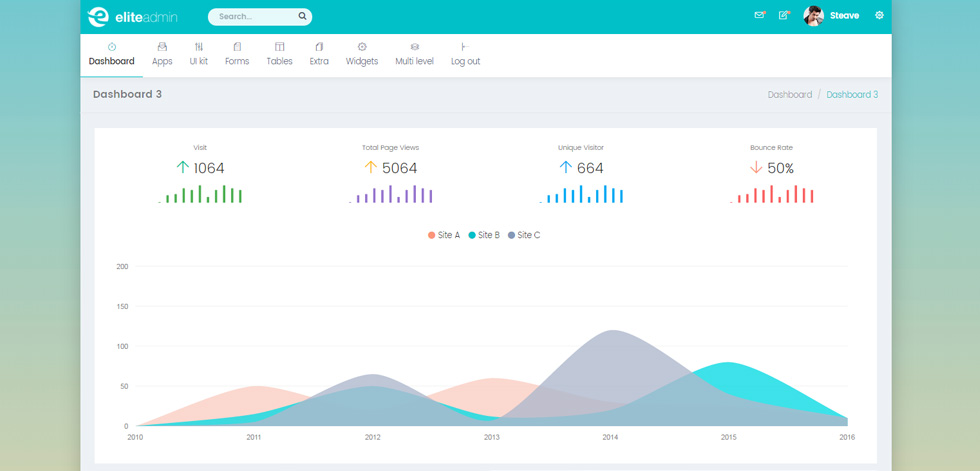Click the Total Page Views label
This screenshot has width=980, height=471.
coord(391,148)
